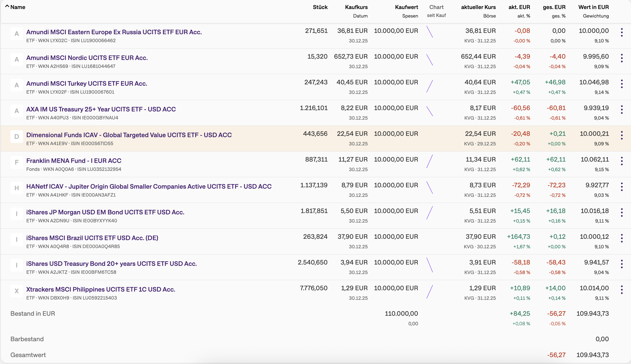This screenshot has height=364, width=631.
Task: Sort by Wert in EUR column header
Action: 593,7
